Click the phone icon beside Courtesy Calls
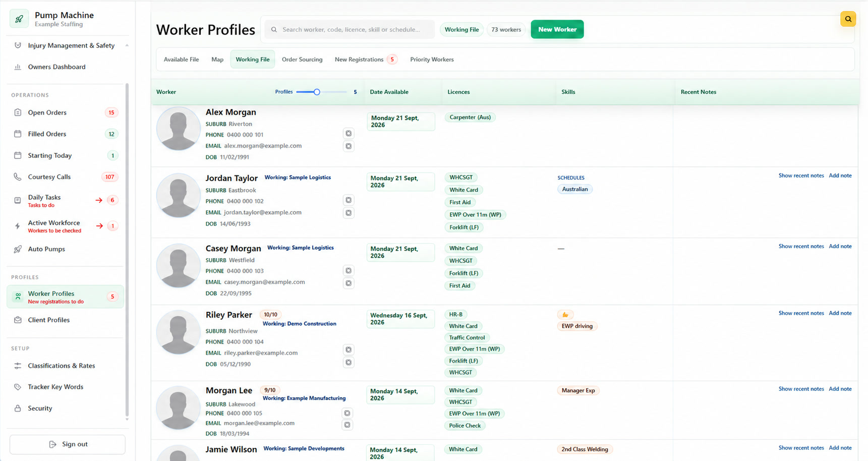Screen dimensions: 868x461 point(18,177)
